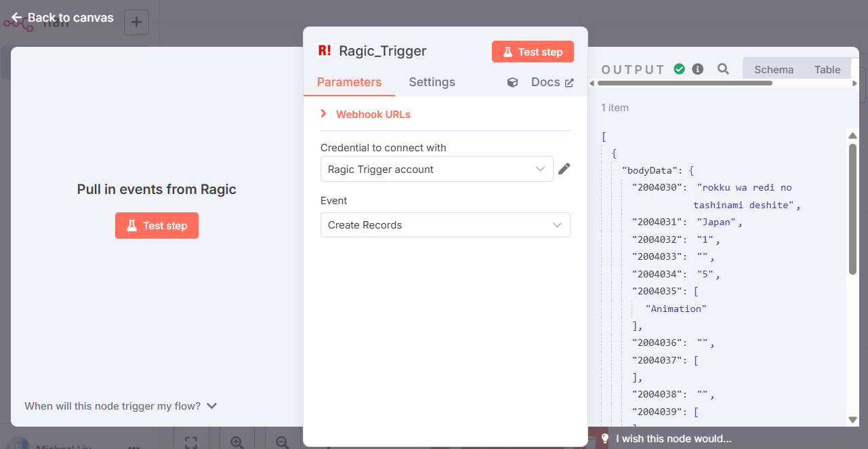868x449 pixels.
Task: Click the cube icon beside Docs
Action: 512,82
